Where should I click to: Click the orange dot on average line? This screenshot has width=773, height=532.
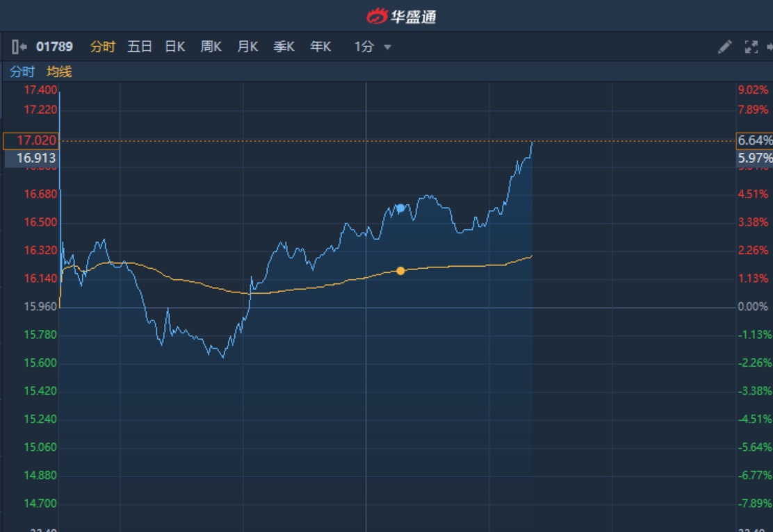click(x=400, y=270)
